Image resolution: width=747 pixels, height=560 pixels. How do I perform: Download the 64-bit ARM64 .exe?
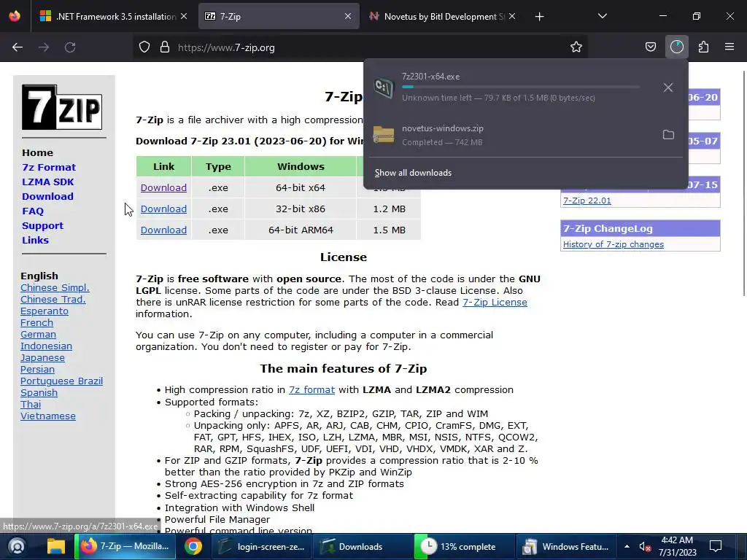pyautogui.click(x=163, y=230)
